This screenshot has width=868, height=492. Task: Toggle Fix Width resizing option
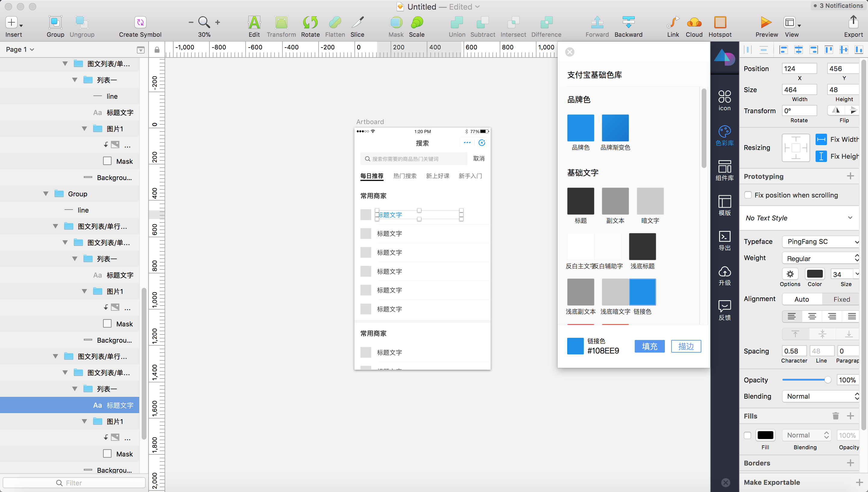(821, 139)
